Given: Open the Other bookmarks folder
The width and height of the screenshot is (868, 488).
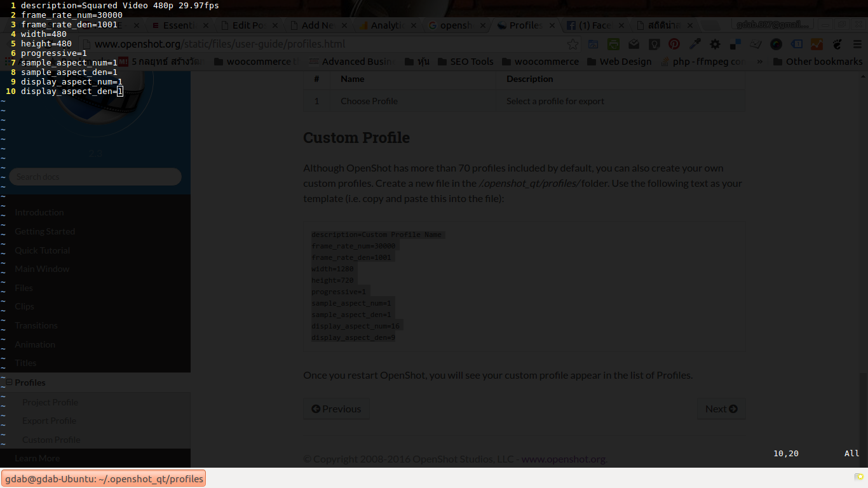Looking at the screenshot, I should coord(818,62).
